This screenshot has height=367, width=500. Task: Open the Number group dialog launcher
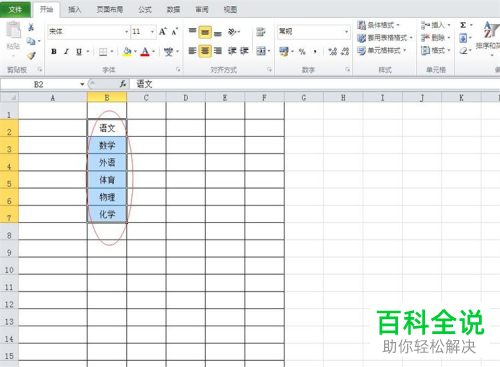click(347, 70)
